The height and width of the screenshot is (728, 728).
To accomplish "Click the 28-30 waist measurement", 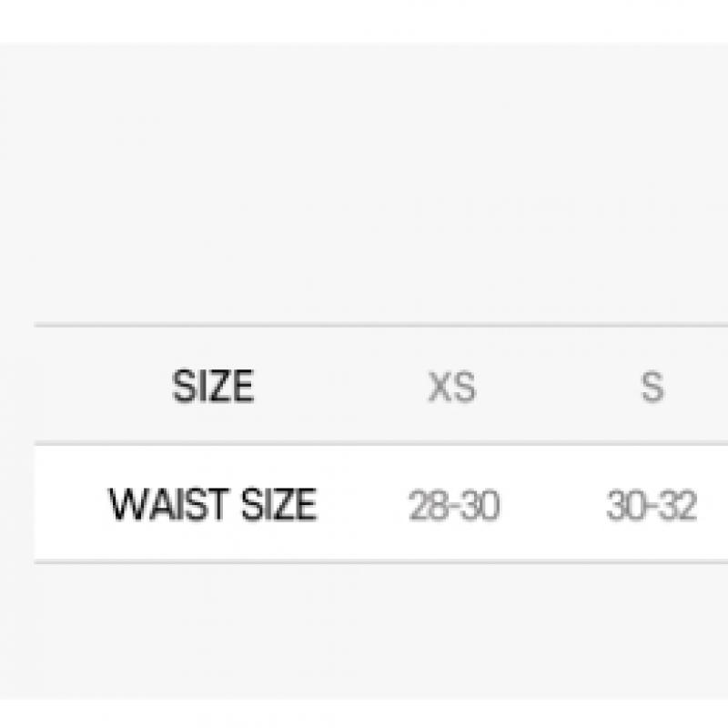I will (454, 506).
